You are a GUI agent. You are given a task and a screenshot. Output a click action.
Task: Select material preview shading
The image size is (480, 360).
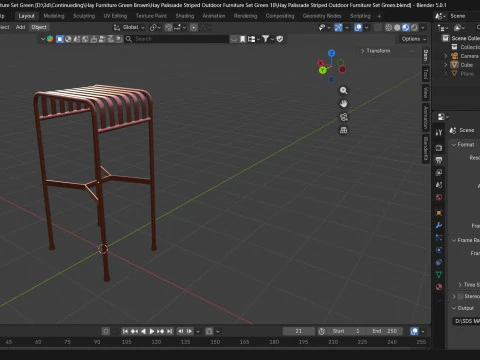(x=406, y=28)
